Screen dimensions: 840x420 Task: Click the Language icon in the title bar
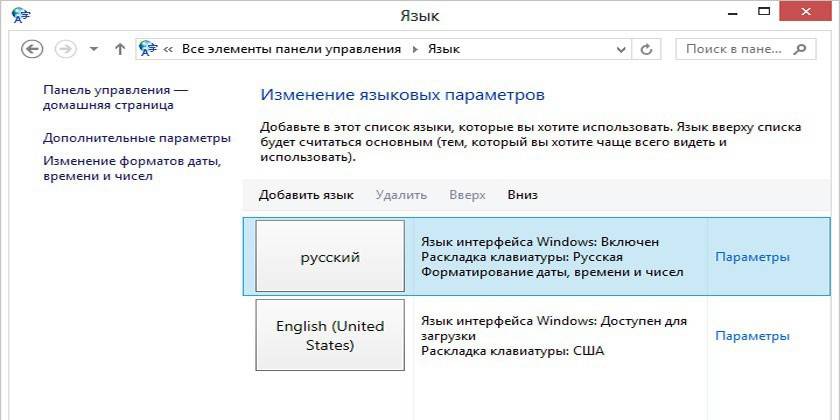pyautogui.click(x=20, y=14)
